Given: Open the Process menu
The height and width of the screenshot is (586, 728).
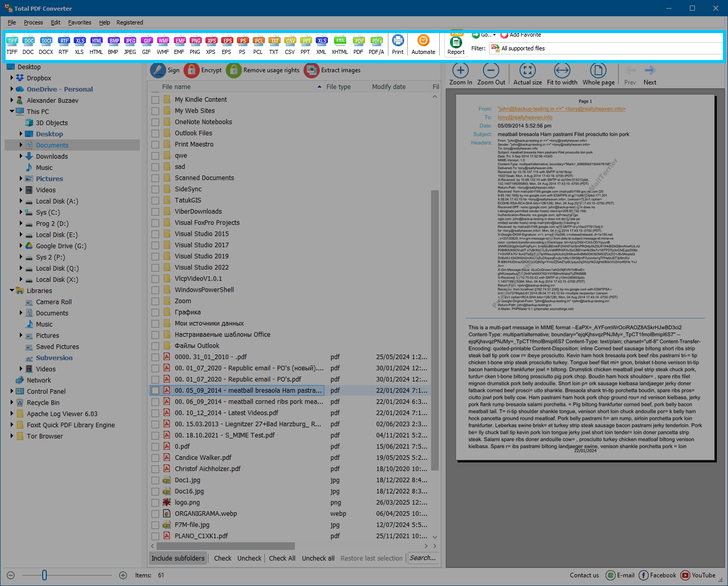Looking at the screenshot, I should 33,22.
